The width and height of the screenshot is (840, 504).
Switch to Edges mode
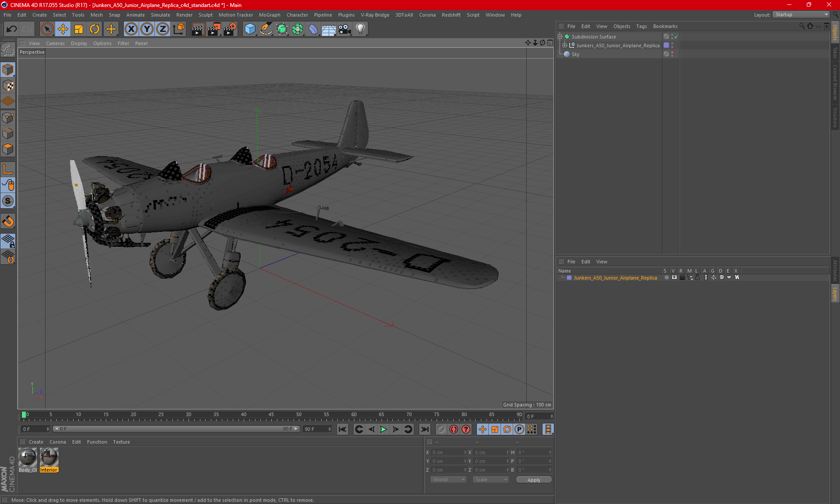(8, 133)
